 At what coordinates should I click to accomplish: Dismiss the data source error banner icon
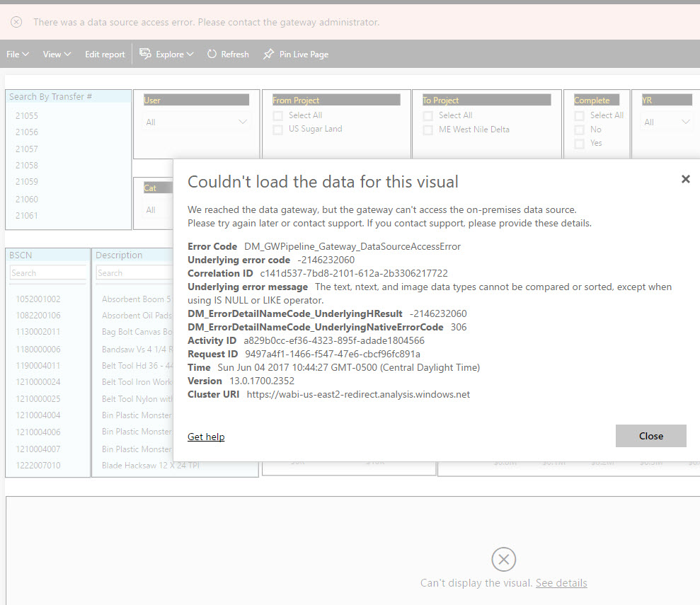[16, 22]
